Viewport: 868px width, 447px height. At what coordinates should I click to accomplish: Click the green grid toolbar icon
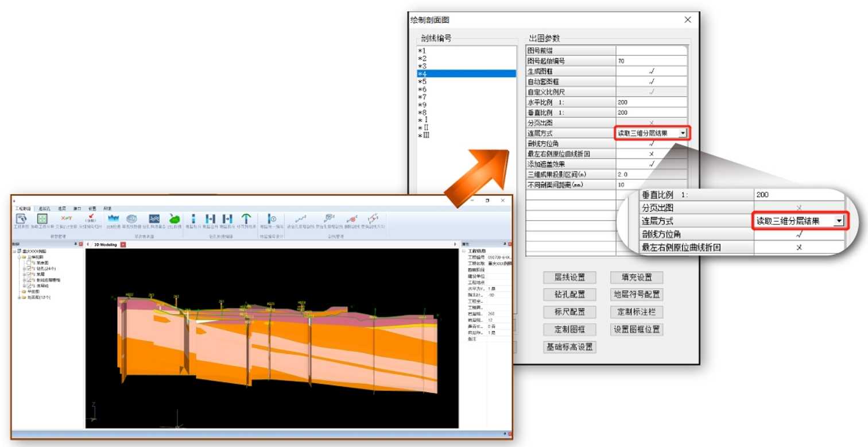42,219
